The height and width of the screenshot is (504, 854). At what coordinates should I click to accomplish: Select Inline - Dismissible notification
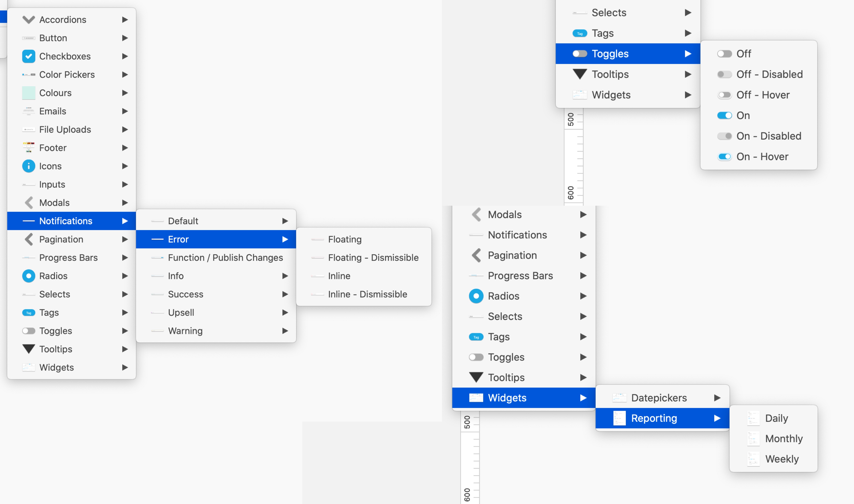pyautogui.click(x=364, y=294)
